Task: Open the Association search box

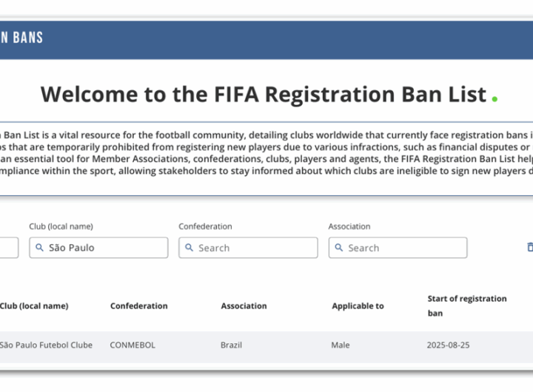Action: 401,248
